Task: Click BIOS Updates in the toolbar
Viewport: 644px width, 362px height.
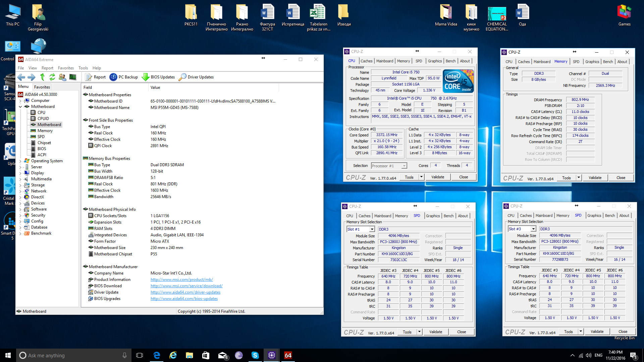Action: (x=158, y=77)
